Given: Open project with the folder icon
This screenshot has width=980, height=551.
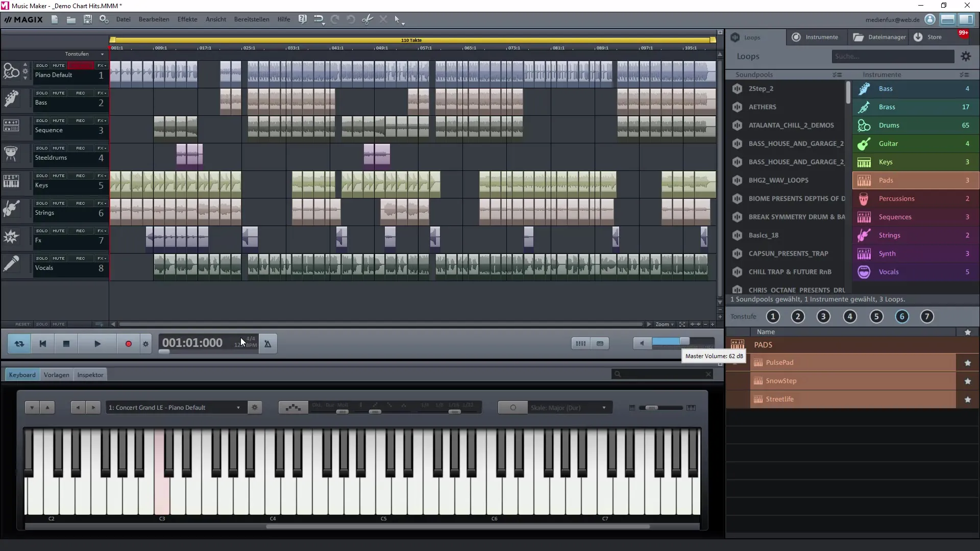Looking at the screenshot, I should point(71,19).
